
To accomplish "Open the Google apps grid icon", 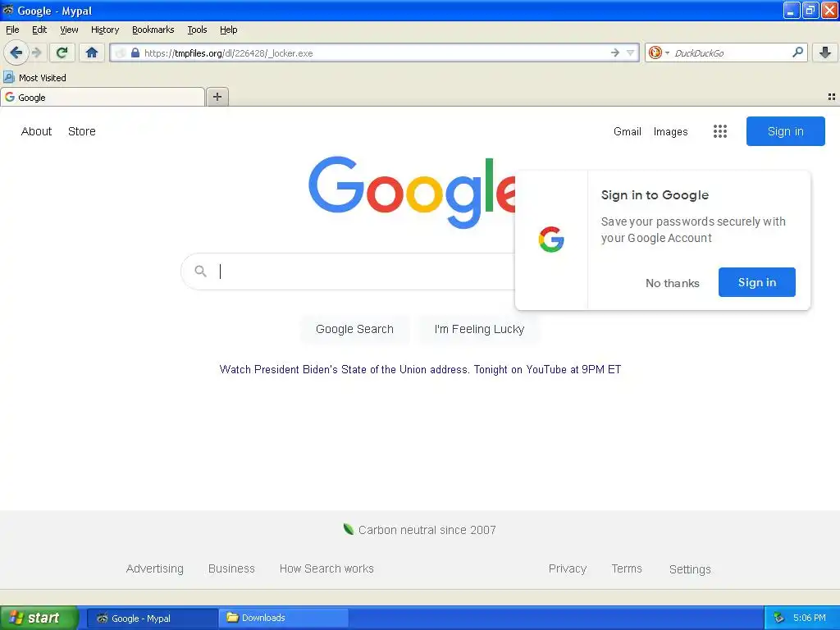I will (720, 131).
